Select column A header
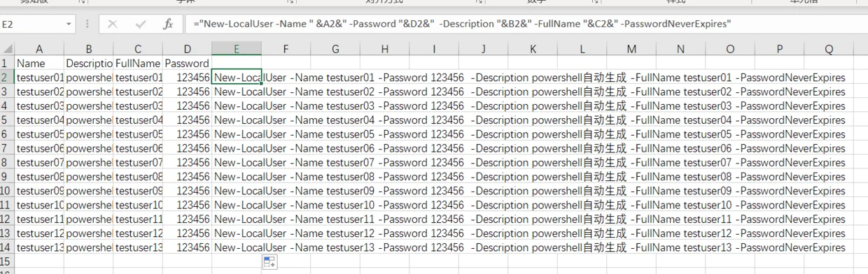868x274 pixels. (39, 49)
